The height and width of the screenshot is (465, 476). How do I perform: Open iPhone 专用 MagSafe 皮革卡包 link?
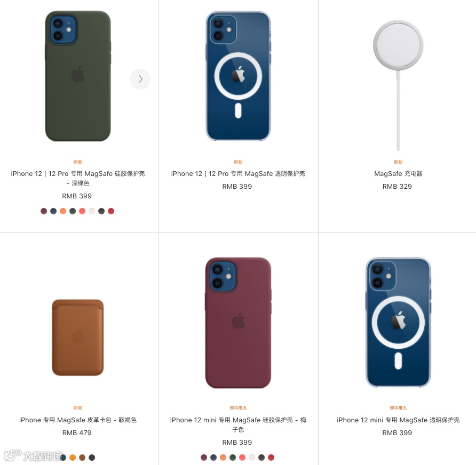pos(78,420)
